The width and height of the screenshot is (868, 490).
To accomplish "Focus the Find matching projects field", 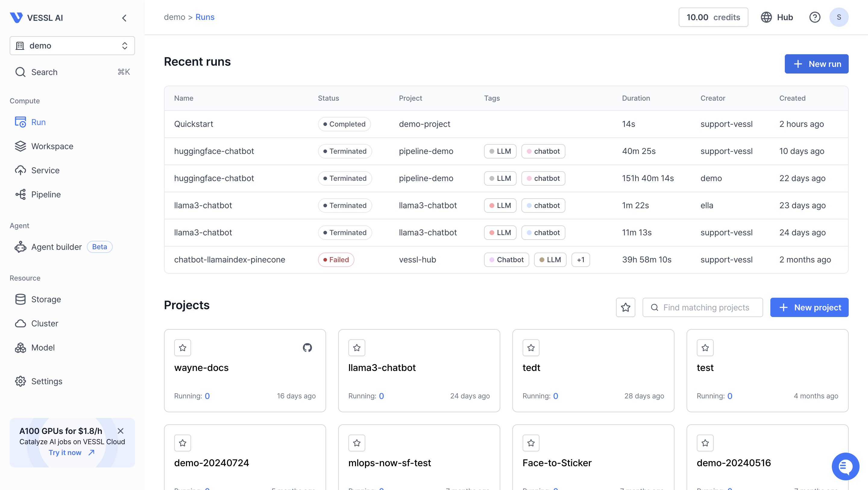I will (x=702, y=307).
